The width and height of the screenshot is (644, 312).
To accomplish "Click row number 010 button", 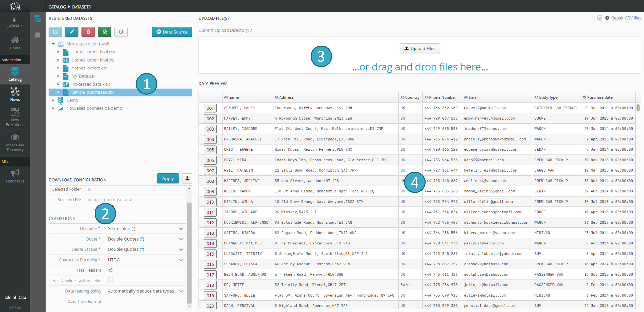I will tap(210, 202).
